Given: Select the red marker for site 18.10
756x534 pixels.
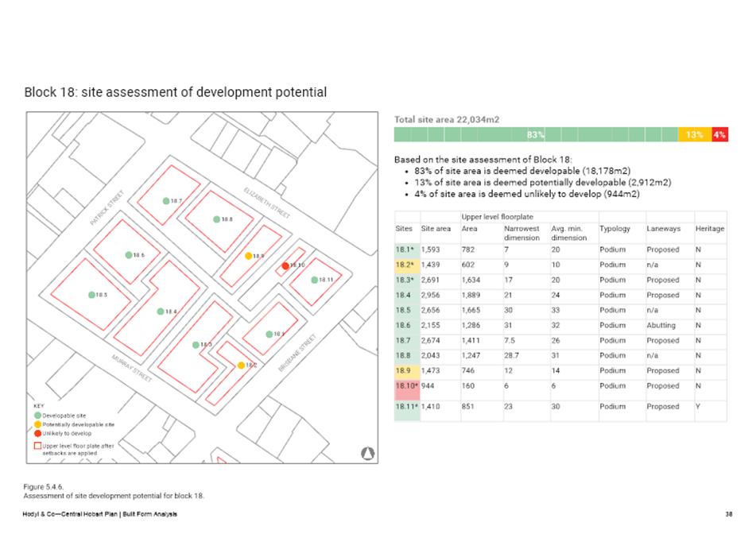Looking at the screenshot, I should 285,265.
